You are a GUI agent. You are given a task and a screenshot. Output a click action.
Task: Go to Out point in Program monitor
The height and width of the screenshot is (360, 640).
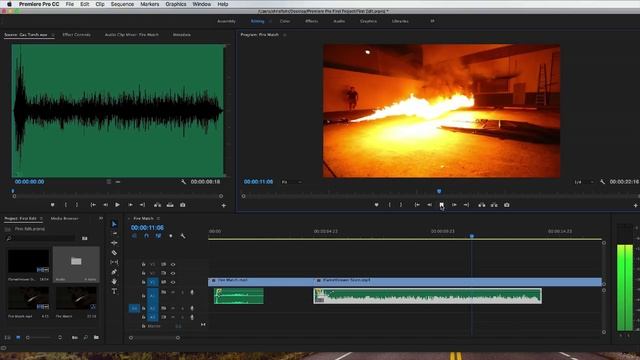pos(466,205)
